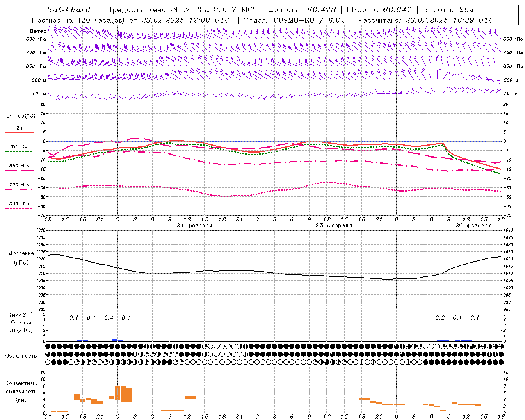Click the "Осадки" precipitation label

click(x=21, y=322)
